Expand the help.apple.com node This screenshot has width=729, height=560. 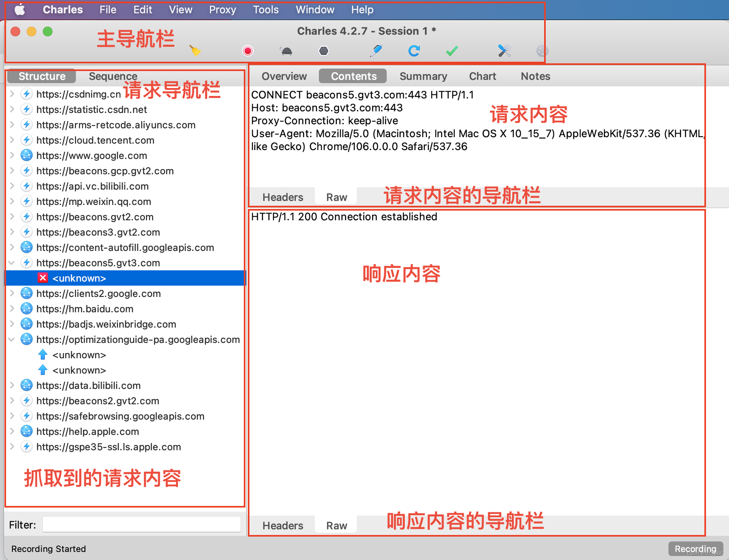12,431
